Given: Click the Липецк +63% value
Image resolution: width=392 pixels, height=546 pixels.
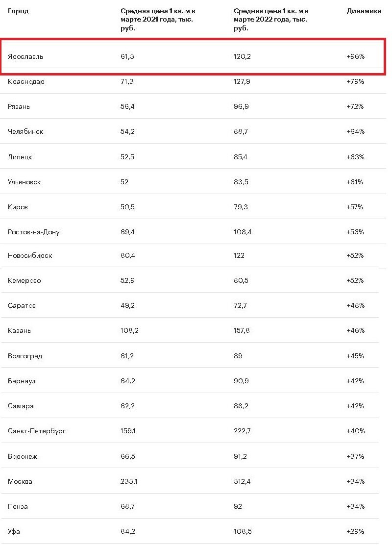Looking at the screenshot, I should pos(355,157).
